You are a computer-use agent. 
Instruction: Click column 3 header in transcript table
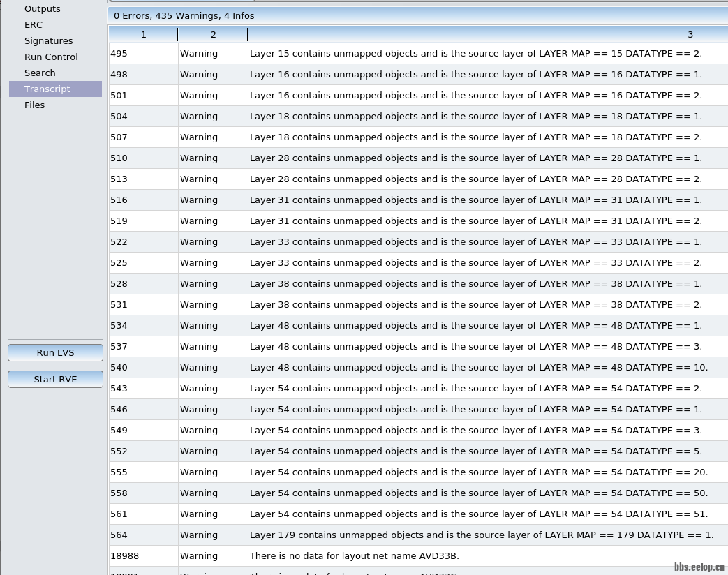[487, 35]
